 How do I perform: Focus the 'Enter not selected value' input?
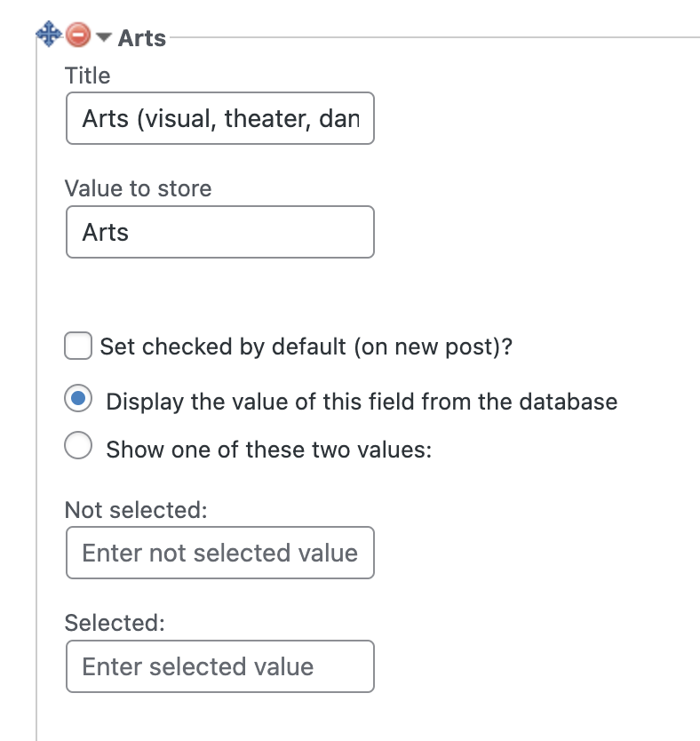coord(220,553)
